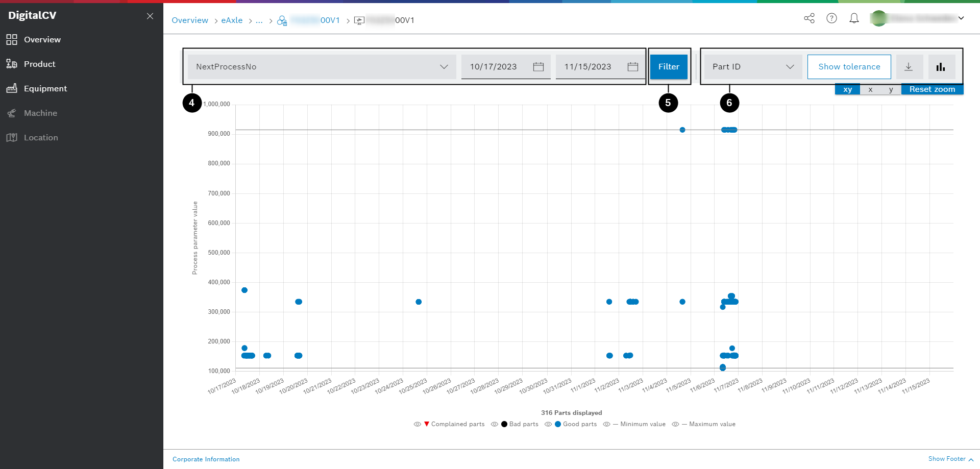Click the share icon in the header
980x469 pixels.
pyautogui.click(x=809, y=18)
